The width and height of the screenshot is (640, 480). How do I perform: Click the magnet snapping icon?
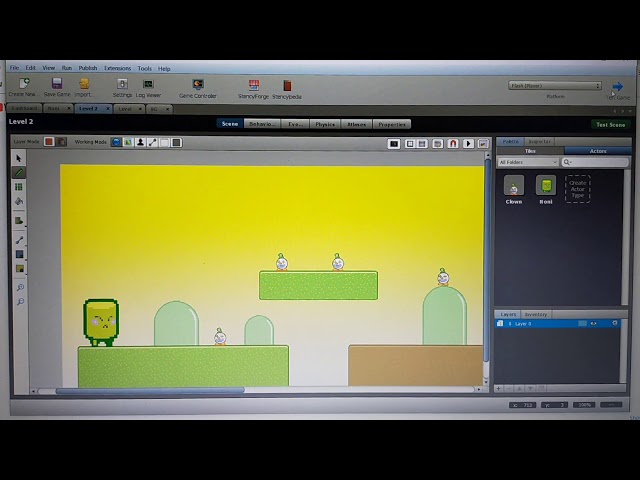(x=453, y=144)
